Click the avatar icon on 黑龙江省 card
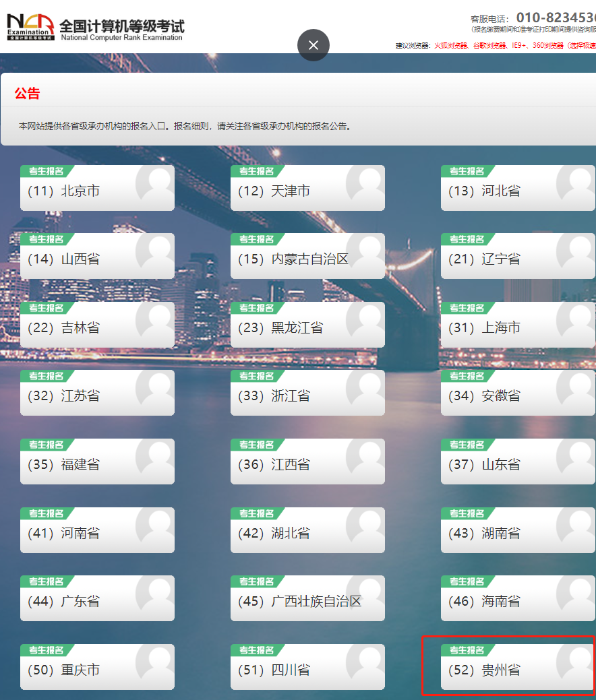The width and height of the screenshot is (596, 700). coord(367,320)
